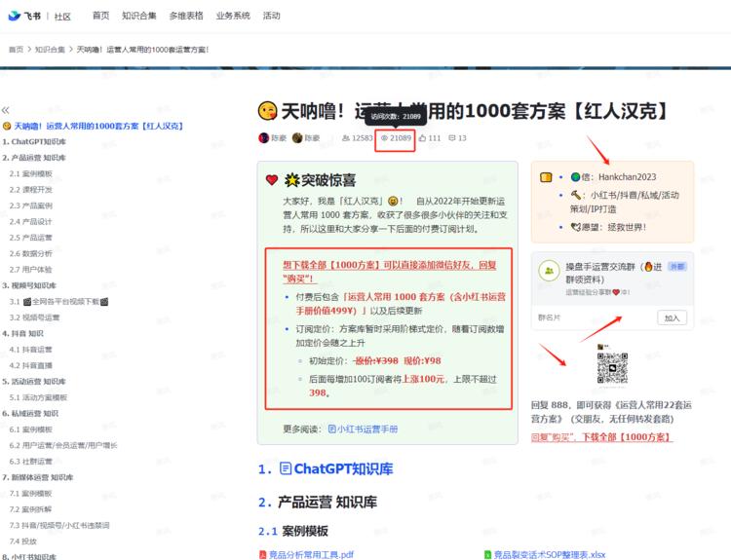The height and width of the screenshot is (560, 731).
Task: Select sidebar item 3.2 视频号运营
Action: pos(34,317)
